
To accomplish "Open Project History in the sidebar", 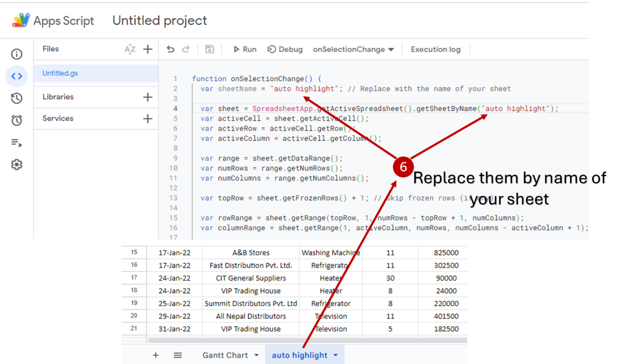I will [x=17, y=98].
